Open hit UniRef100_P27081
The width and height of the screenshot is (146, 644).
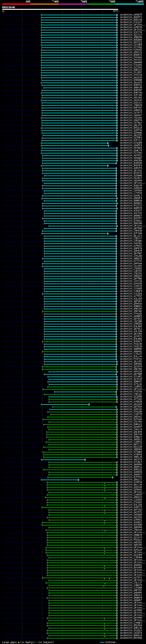click(131, 48)
